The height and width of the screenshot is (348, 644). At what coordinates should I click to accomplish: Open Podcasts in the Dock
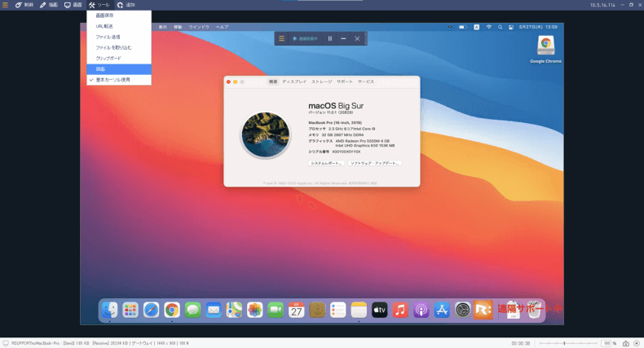pos(421,311)
